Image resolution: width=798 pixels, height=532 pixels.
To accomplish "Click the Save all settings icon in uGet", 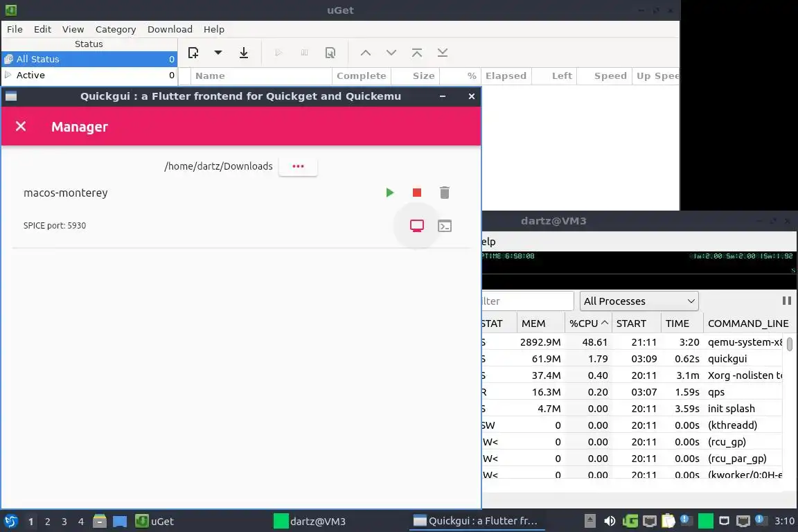I will pos(244,53).
